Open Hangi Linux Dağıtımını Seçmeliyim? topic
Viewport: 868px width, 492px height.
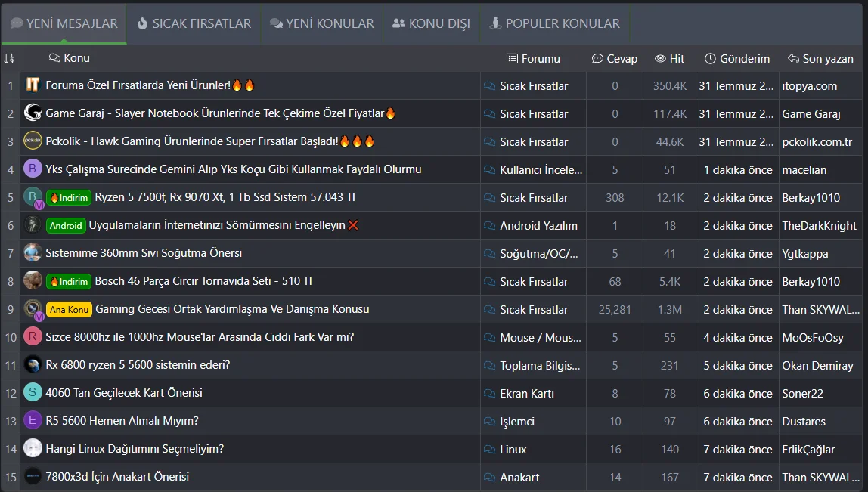pyautogui.click(x=135, y=449)
